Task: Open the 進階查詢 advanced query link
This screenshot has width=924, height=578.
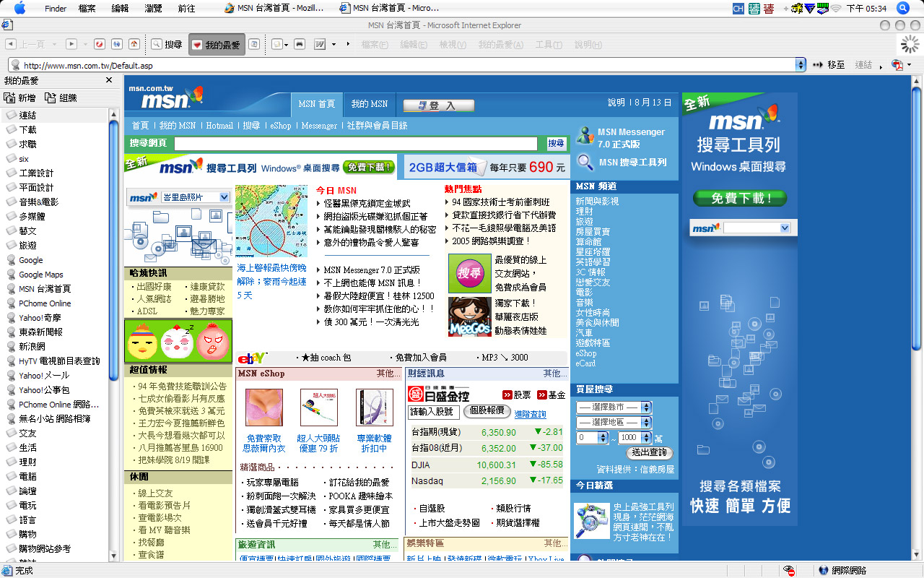Action: [530, 414]
